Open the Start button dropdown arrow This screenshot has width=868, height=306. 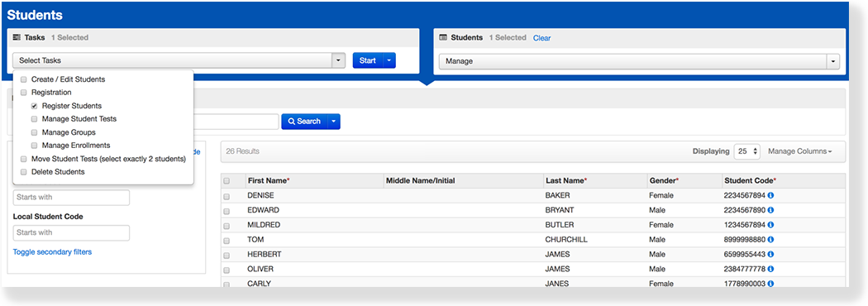[389, 60]
